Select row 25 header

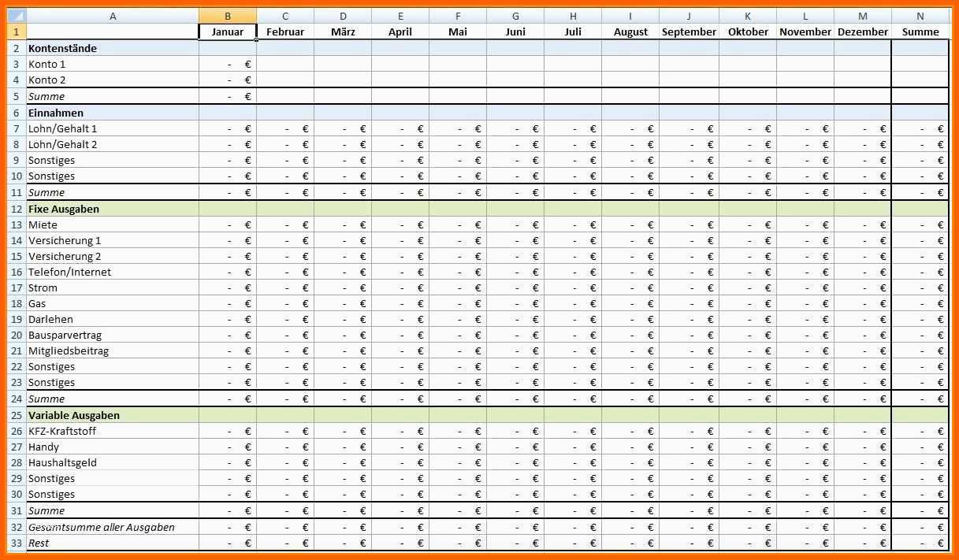16,415
